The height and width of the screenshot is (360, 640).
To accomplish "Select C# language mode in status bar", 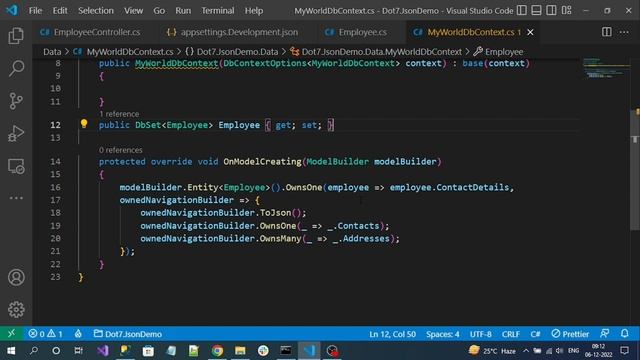I will 535,334.
